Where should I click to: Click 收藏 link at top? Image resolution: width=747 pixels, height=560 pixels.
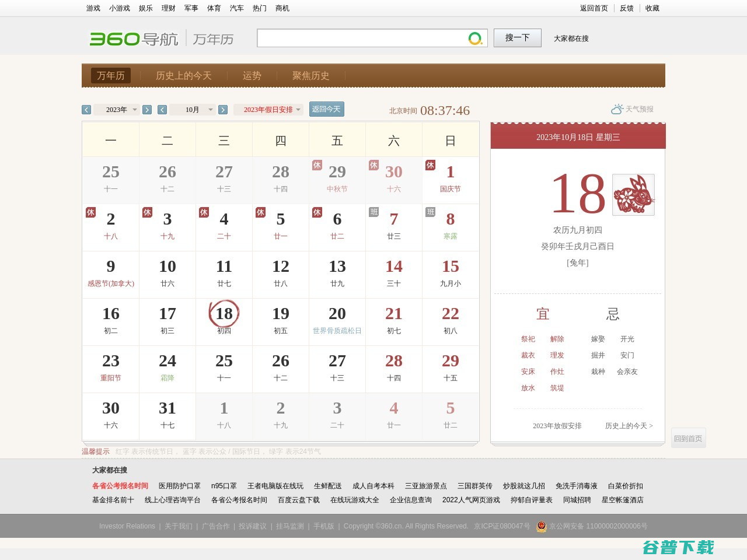pos(652,8)
